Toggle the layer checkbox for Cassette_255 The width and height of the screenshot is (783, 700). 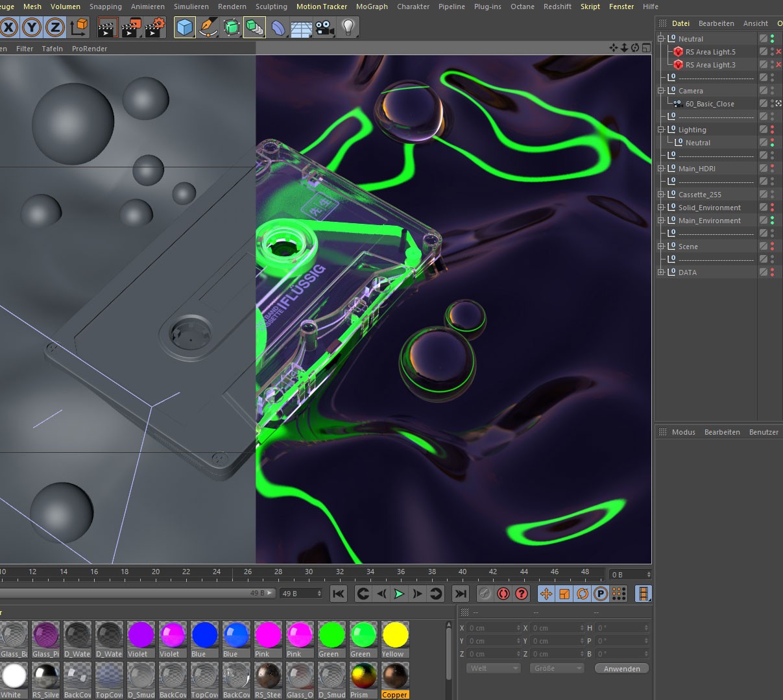click(764, 195)
